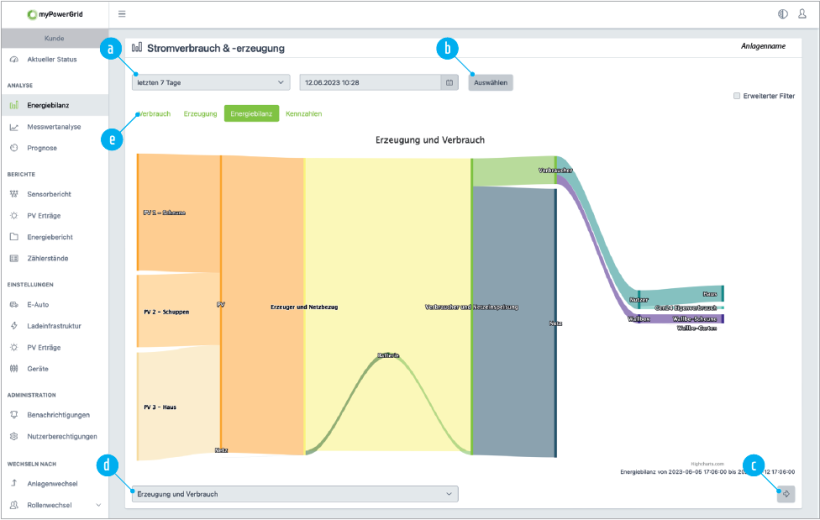Expand the 'Erzeugung und Verbrauch' dropdown

point(294,493)
